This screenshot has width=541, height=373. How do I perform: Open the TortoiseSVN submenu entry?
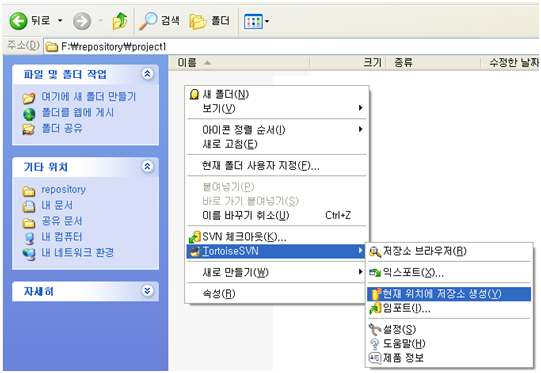[x=277, y=251]
